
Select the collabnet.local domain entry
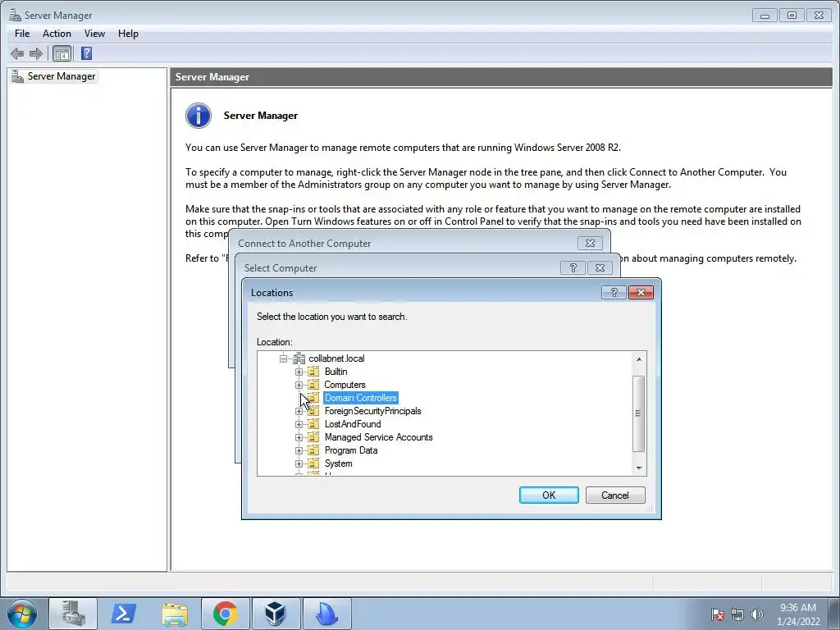coord(336,358)
